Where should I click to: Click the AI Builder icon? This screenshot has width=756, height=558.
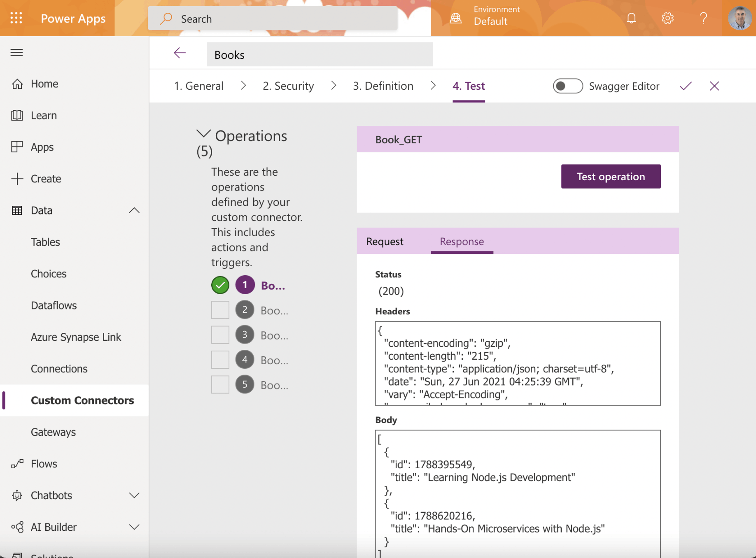pos(17,527)
